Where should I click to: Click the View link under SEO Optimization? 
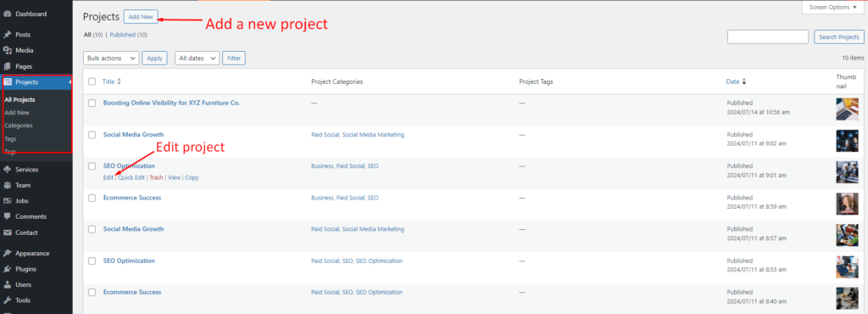coord(174,177)
